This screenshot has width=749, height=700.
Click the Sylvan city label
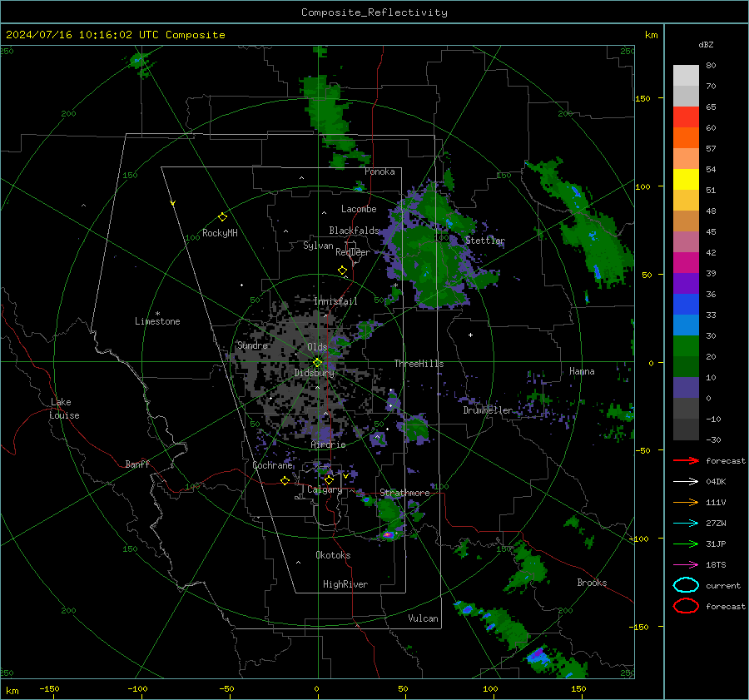click(318, 246)
